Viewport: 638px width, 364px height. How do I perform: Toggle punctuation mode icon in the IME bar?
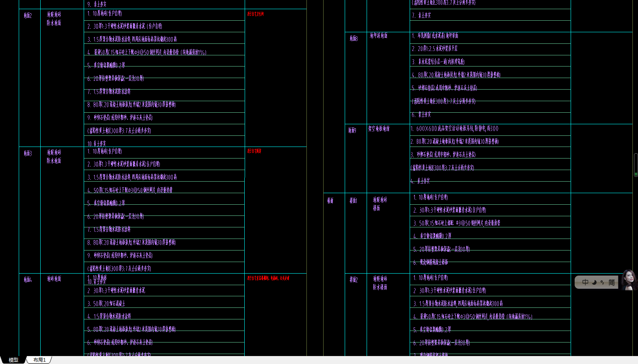[x=603, y=282]
